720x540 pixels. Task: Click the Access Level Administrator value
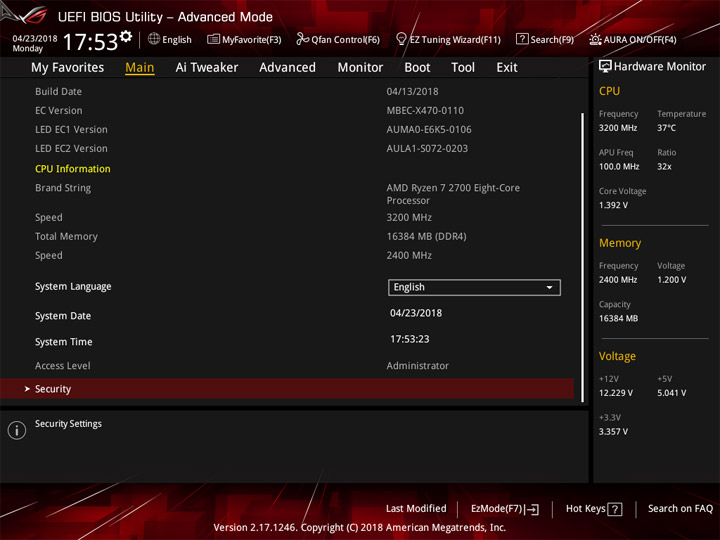pos(417,366)
